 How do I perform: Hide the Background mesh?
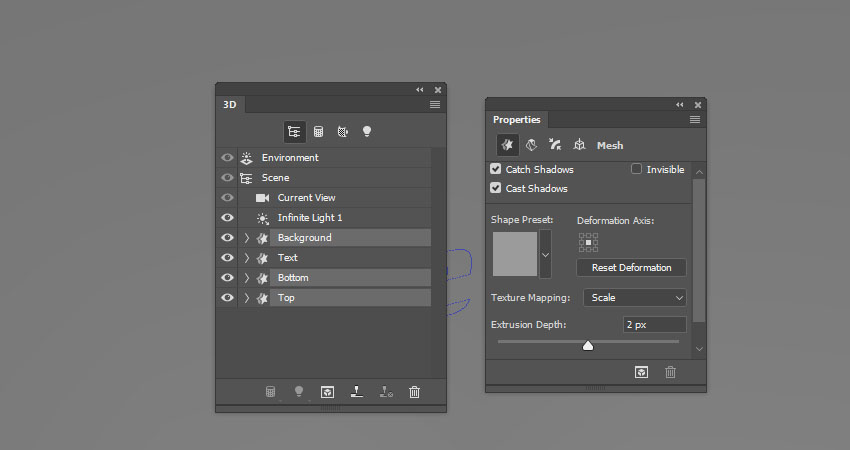pos(227,237)
